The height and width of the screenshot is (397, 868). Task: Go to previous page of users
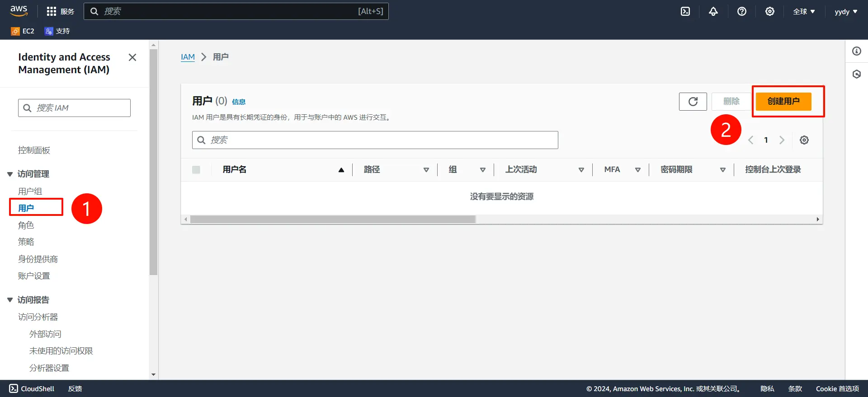click(751, 140)
